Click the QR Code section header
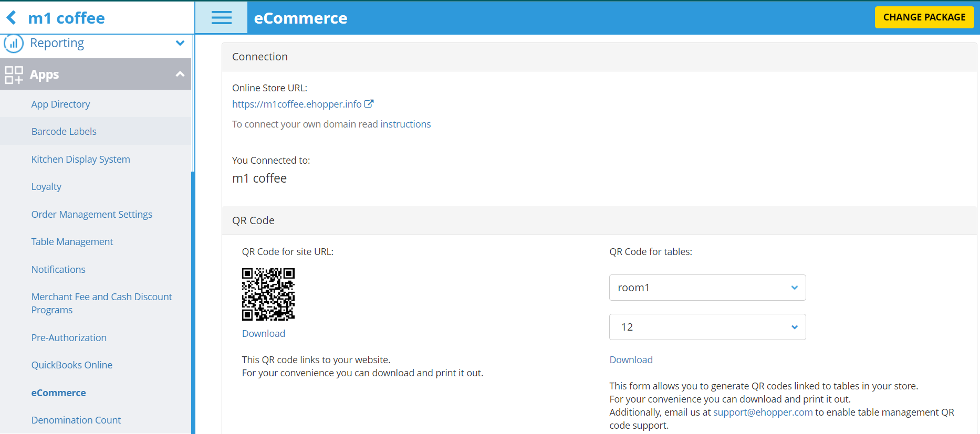Viewport: 980px width, 434px height. [x=599, y=220]
